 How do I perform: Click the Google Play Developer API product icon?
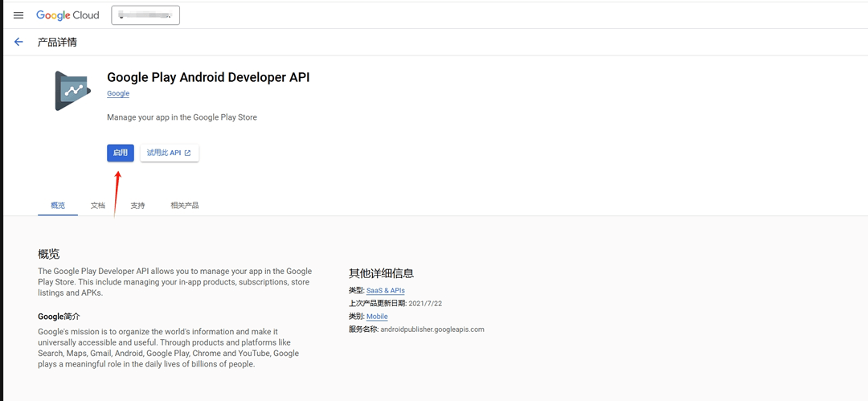tap(73, 91)
